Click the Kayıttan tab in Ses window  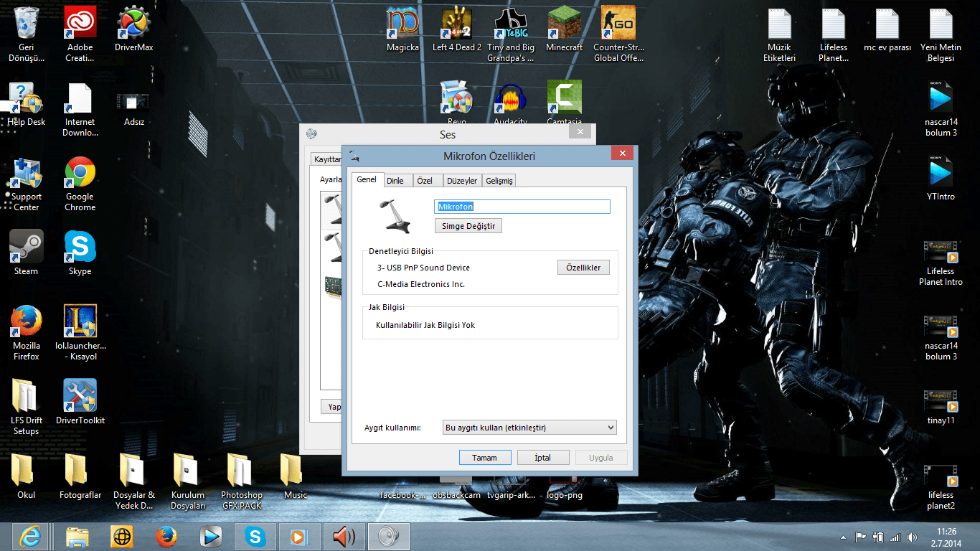pyautogui.click(x=327, y=159)
